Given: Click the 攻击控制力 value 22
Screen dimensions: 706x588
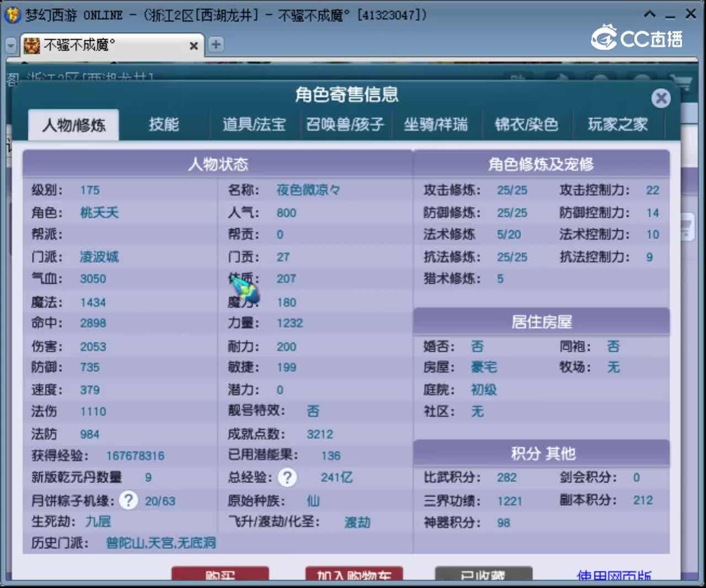Looking at the screenshot, I should pos(653,190).
